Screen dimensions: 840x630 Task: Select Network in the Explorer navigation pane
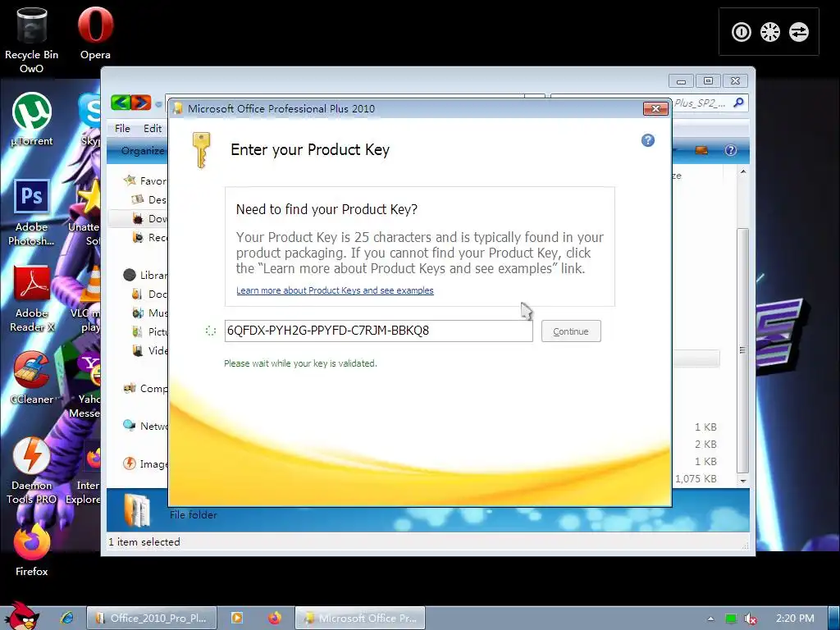[x=146, y=426]
